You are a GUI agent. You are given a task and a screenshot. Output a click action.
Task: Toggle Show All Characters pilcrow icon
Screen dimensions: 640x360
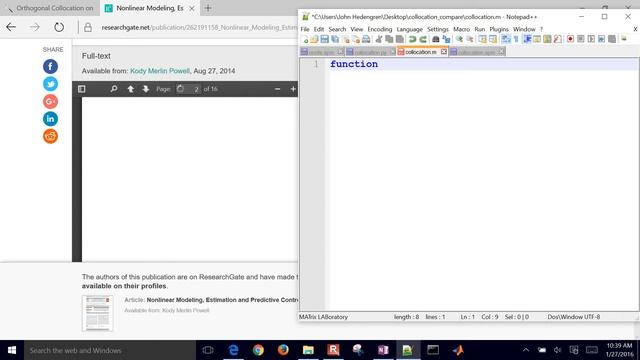tap(516, 39)
